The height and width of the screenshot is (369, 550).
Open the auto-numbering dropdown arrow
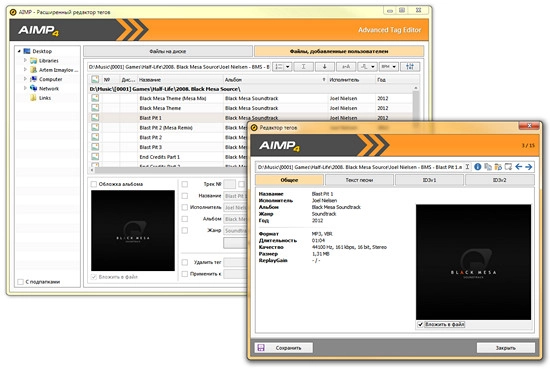[x=288, y=66]
